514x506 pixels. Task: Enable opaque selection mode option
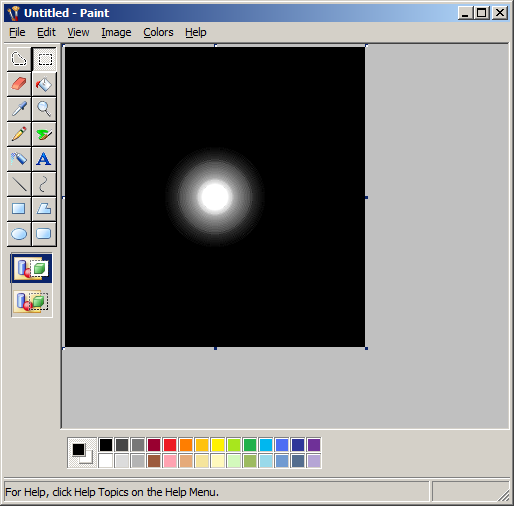32,269
